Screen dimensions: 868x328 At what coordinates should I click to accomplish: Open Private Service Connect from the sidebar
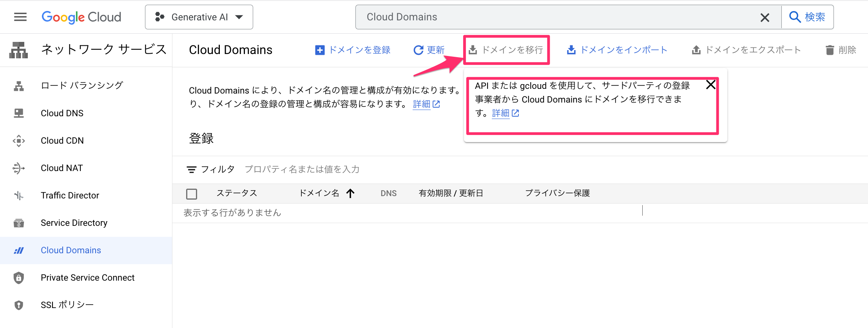pos(87,278)
